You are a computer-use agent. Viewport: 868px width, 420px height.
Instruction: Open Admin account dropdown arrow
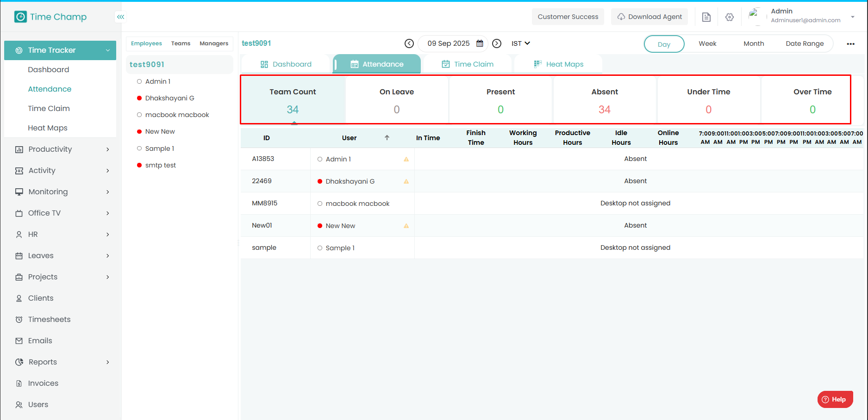pos(852,17)
